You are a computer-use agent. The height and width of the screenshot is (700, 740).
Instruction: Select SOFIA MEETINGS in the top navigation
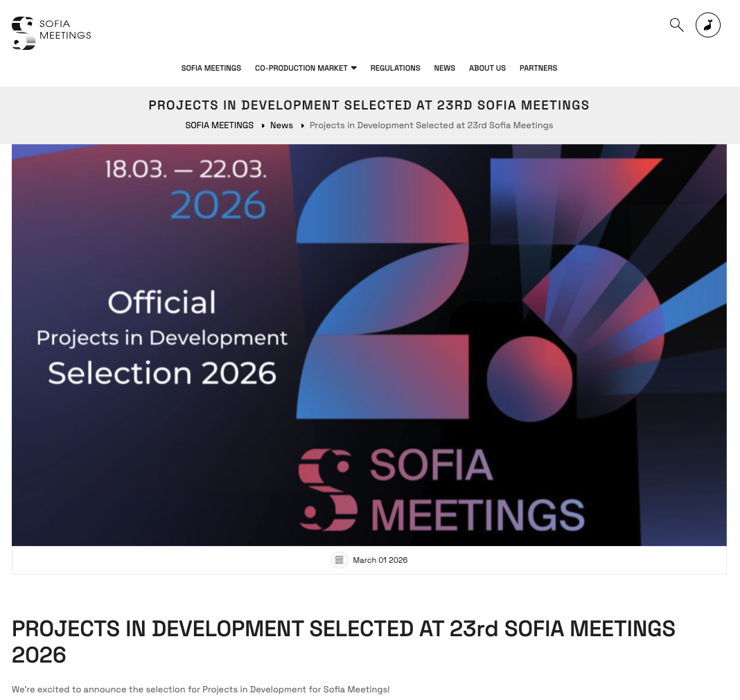coord(211,68)
